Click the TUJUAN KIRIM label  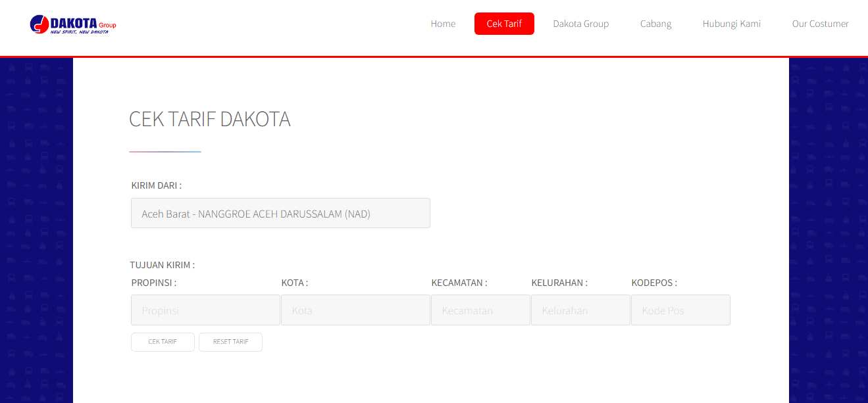click(163, 265)
